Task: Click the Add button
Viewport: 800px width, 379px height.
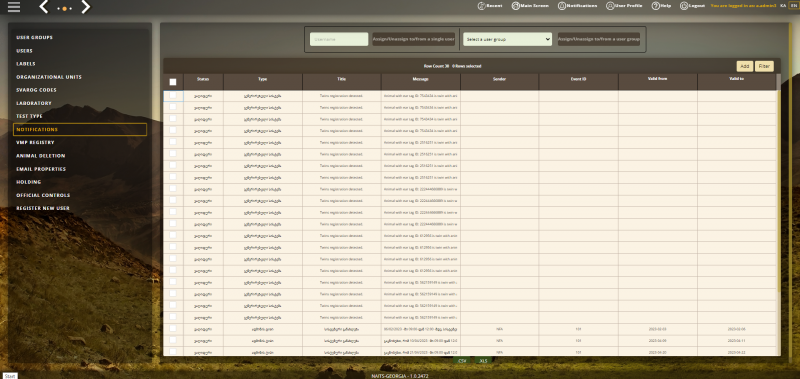Action: tap(744, 66)
